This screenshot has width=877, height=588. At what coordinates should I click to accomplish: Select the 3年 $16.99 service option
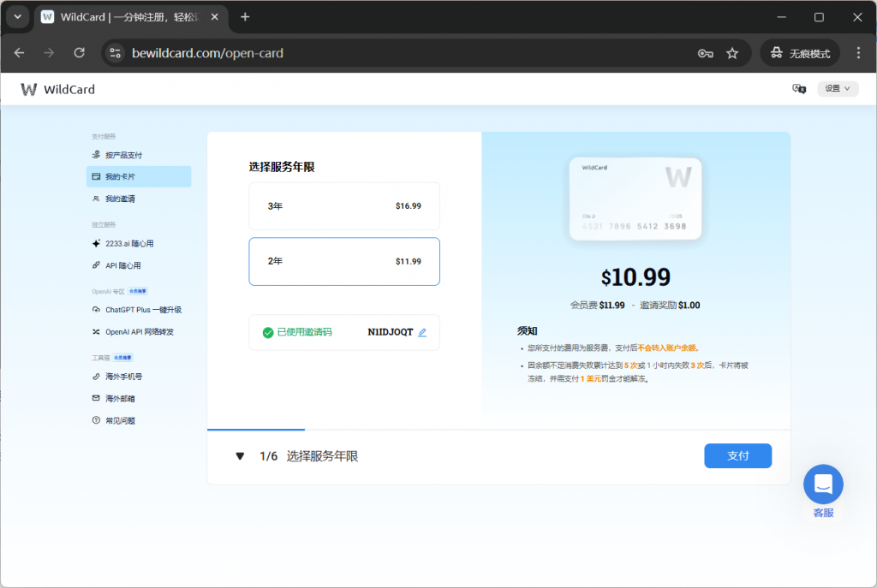(x=344, y=206)
